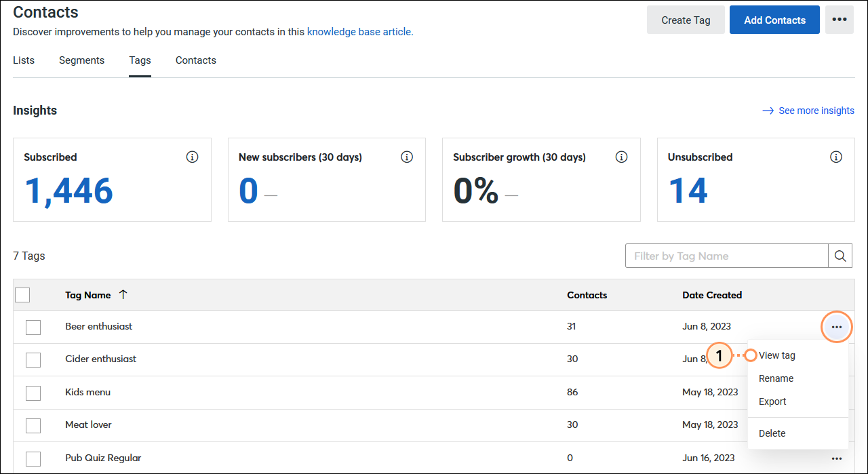Open See more insights link
868x474 pixels.
pyautogui.click(x=808, y=111)
